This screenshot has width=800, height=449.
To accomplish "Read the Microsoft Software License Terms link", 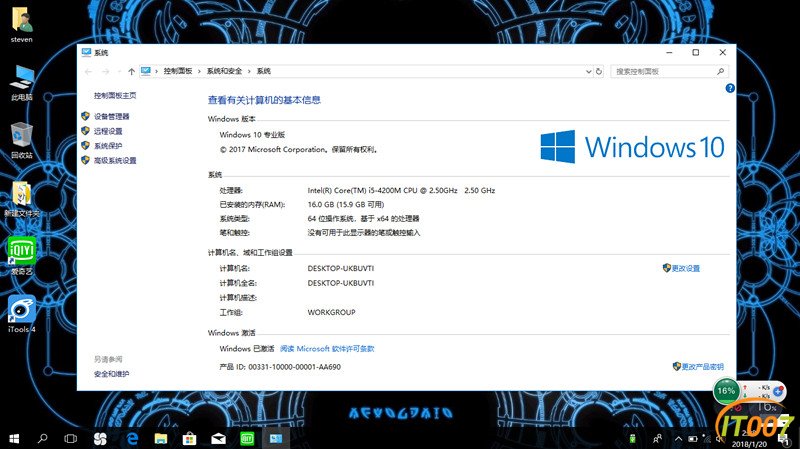I will tap(327, 349).
